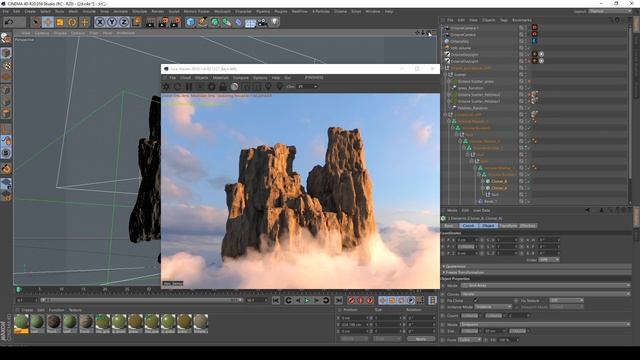Toggle the Y axis lock

(x=111, y=22)
